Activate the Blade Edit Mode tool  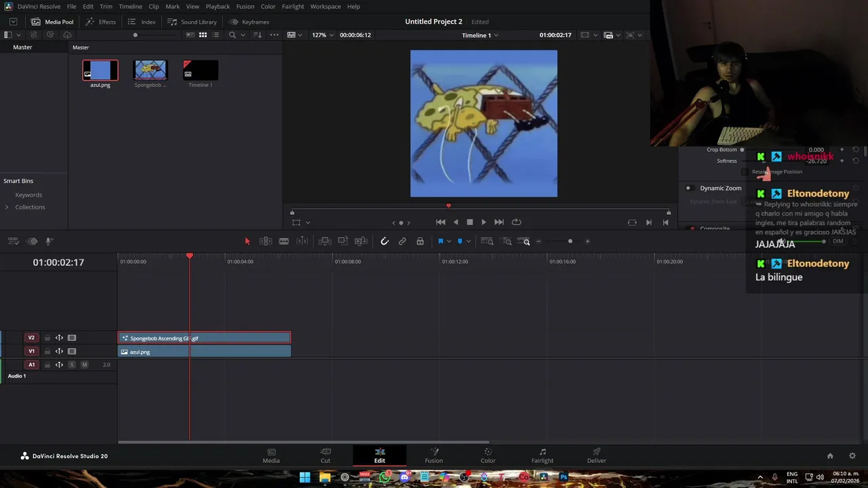click(284, 241)
